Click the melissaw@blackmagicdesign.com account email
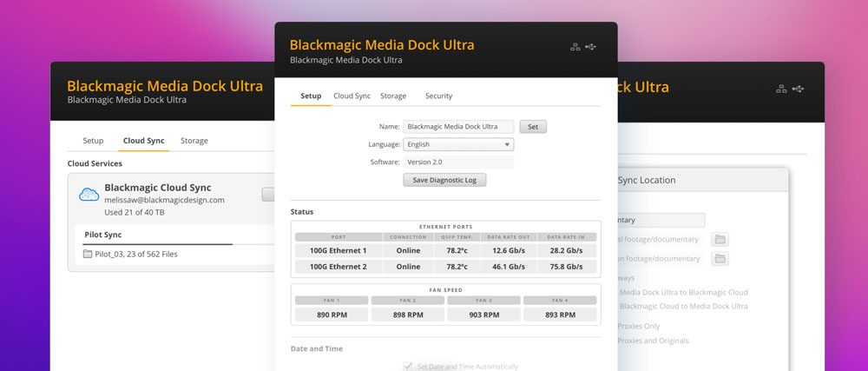Image resolution: width=868 pixels, height=371 pixels. point(164,201)
